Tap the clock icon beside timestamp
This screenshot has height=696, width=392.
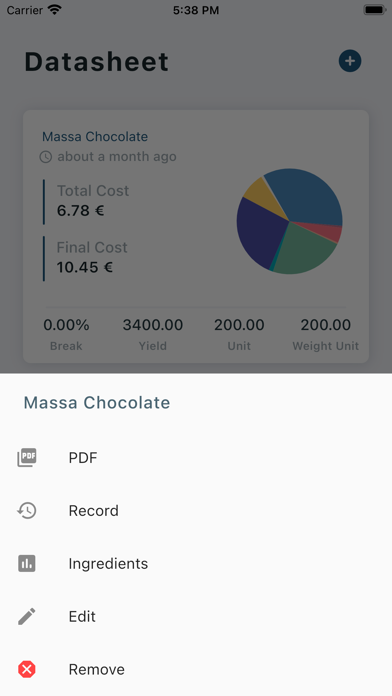pyautogui.click(x=46, y=157)
